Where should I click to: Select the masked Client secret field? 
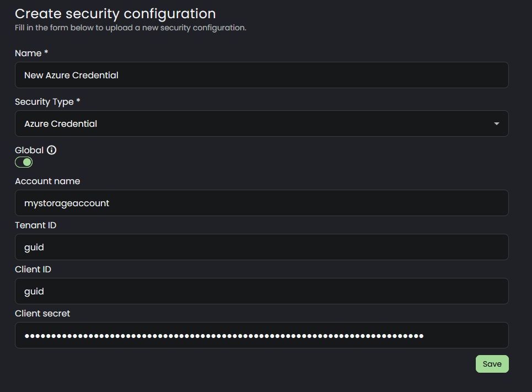[x=262, y=335]
